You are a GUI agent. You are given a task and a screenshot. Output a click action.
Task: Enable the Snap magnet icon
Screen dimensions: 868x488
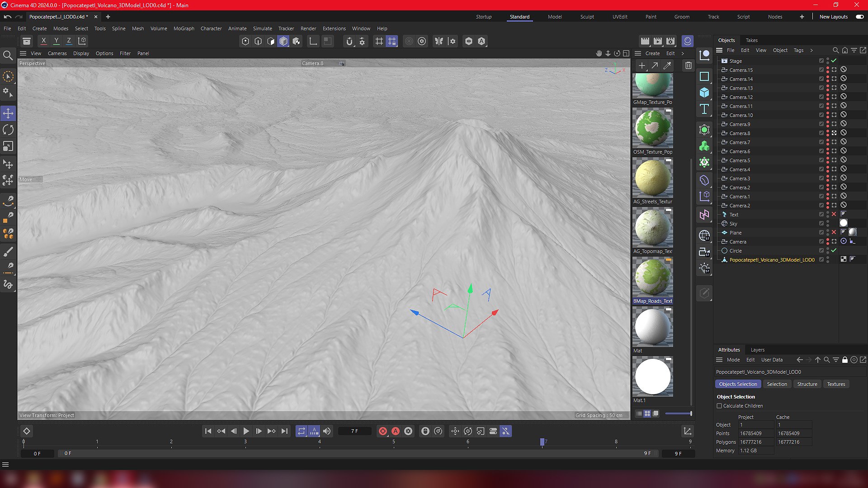(349, 41)
